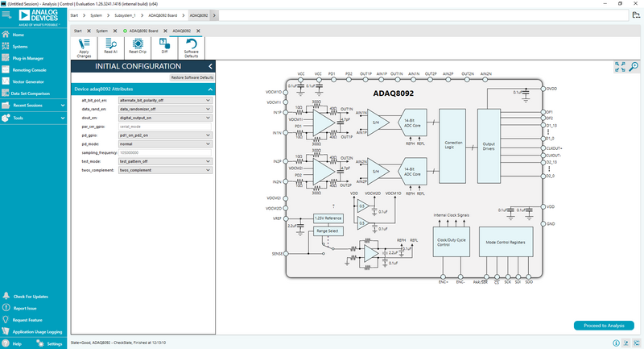
Task: Click the Restore Software Defaults button
Action: (x=192, y=77)
